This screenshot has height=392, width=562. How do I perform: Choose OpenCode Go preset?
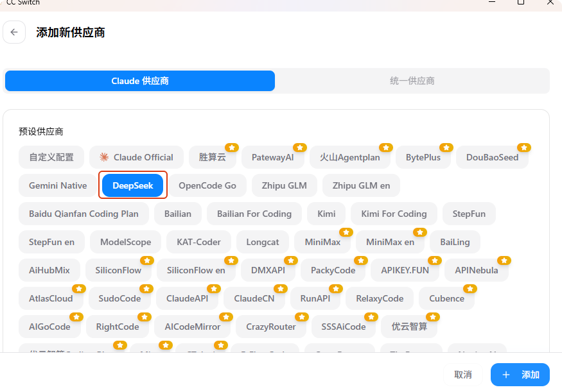pos(207,185)
